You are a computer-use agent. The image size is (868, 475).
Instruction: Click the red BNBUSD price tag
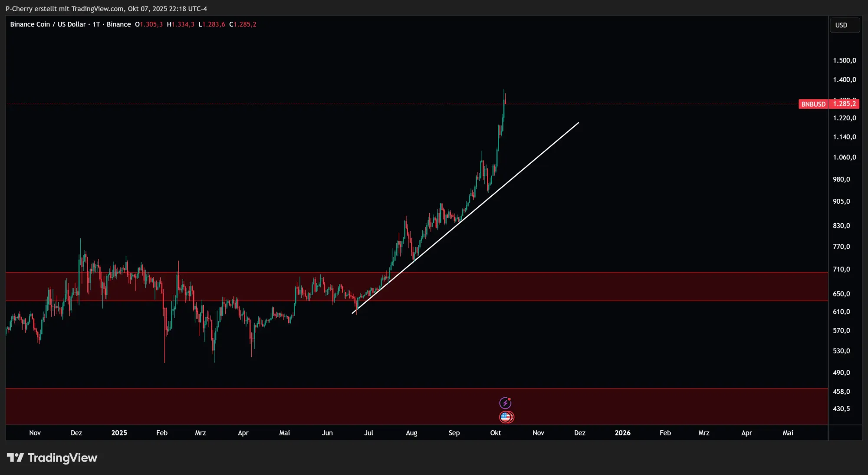[x=813, y=104]
